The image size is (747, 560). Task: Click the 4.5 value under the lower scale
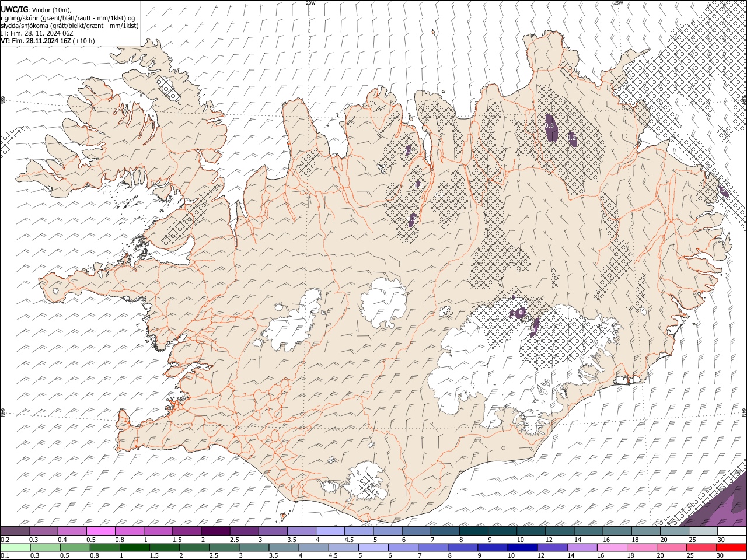click(334, 556)
